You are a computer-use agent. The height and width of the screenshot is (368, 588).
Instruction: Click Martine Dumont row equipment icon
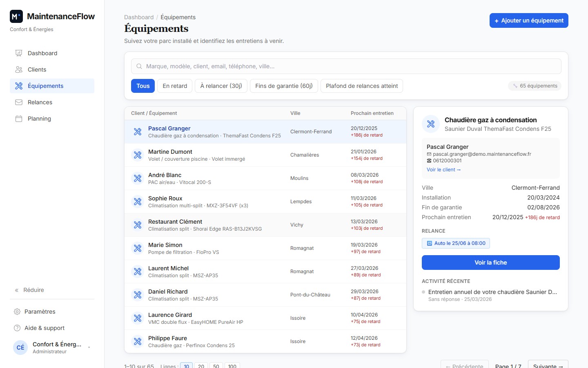[138, 155]
